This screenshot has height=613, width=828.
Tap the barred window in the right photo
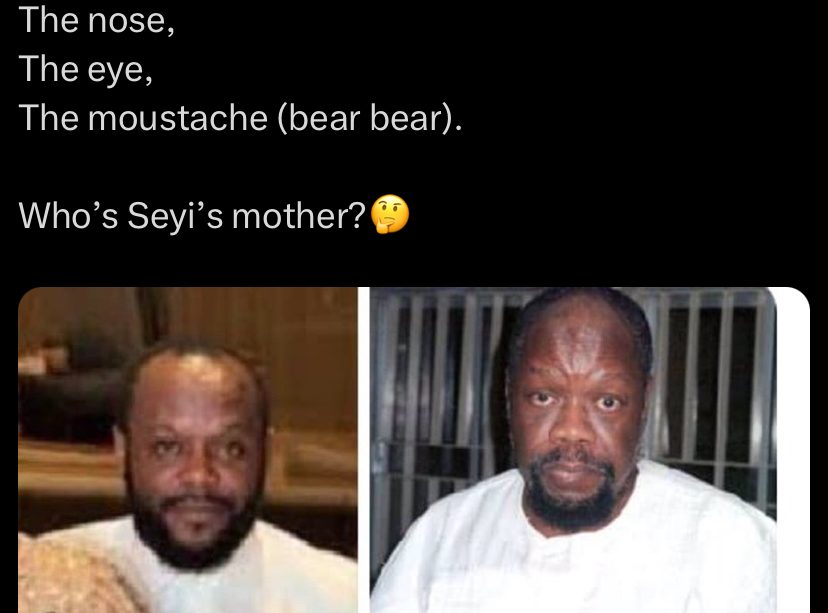click(708, 380)
